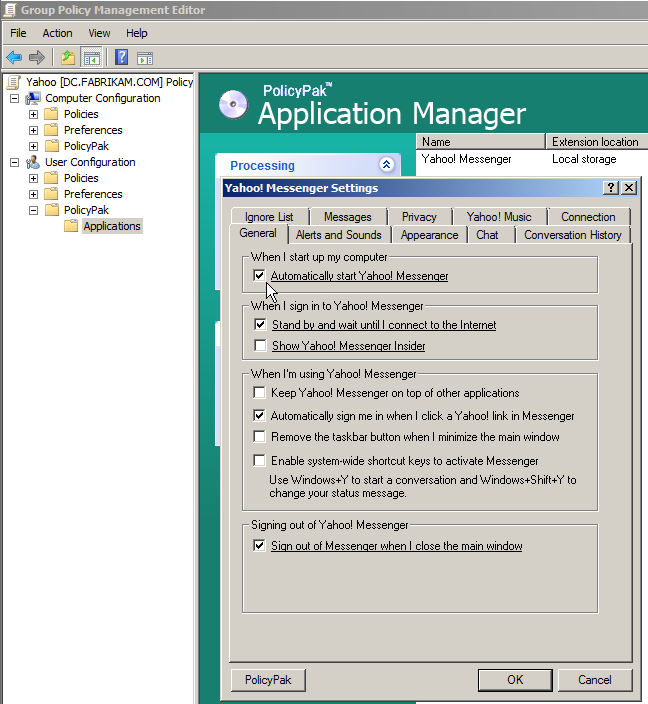
Task: Click the gray Forward arrow toolbar icon
Action: point(37,57)
